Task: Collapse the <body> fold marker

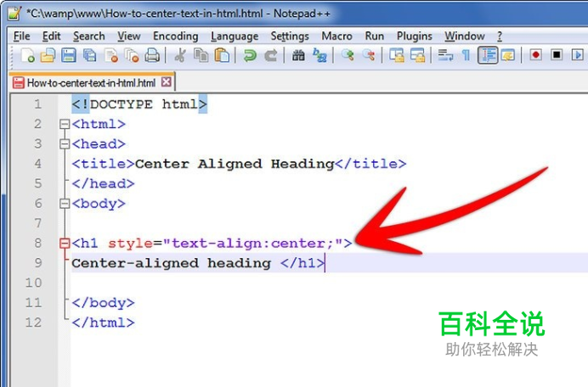Action: click(65, 204)
